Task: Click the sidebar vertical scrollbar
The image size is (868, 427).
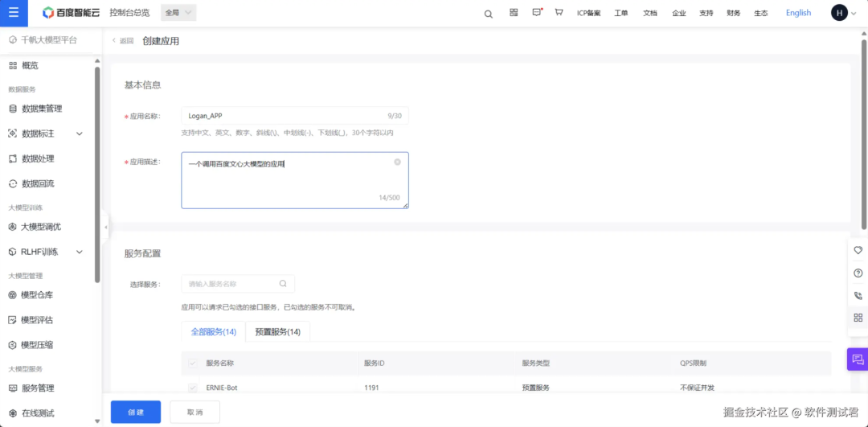Action: click(x=97, y=174)
